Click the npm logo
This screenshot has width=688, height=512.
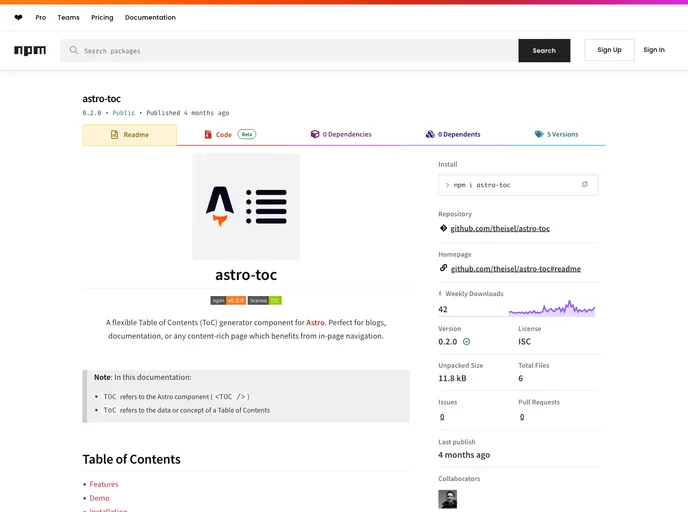tap(30, 50)
